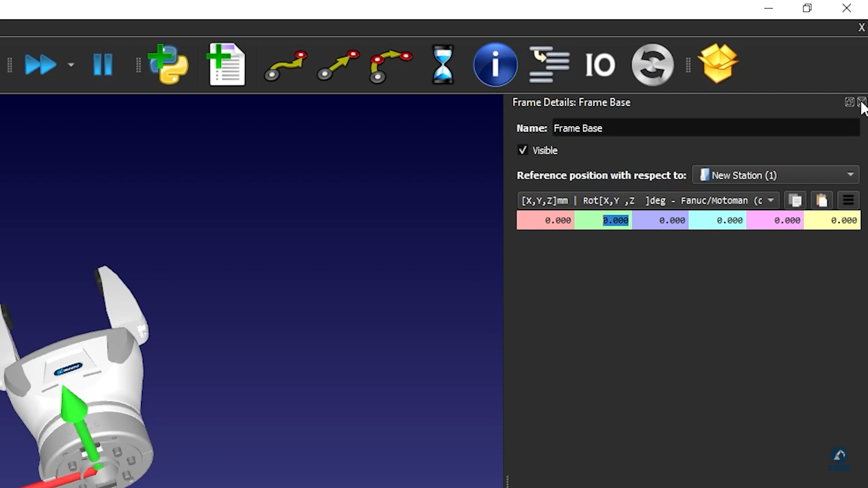The width and height of the screenshot is (868, 488).
Task: Open the Fanuc/Motoman orientation format dropdown
Action: point(648,201)
